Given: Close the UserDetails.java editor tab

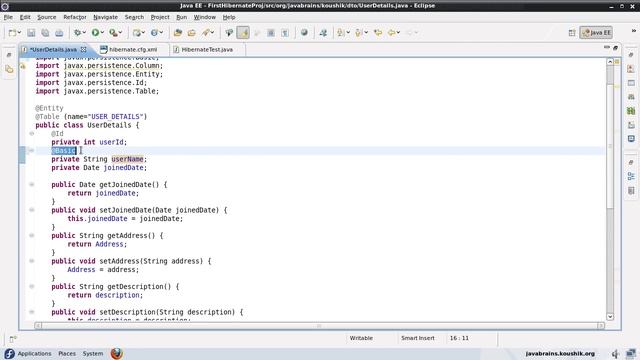Looking at the screenshot, I should pyautogui.click(x=84, y=49).
